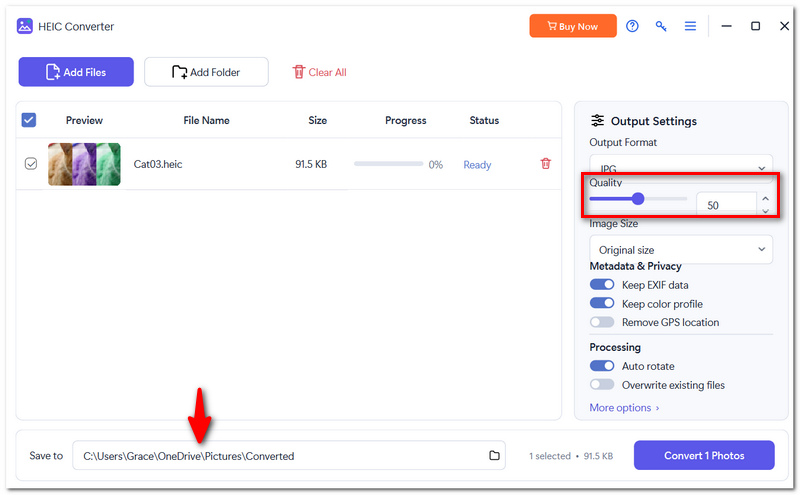800x495 pixels.
Task: Click Add Files button
Action: click(x=76, y=72)
